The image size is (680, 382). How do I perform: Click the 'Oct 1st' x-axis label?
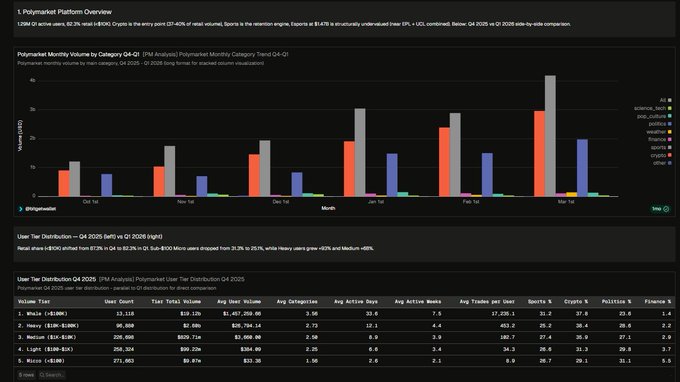pyautogui.click(x=90, y=202)
